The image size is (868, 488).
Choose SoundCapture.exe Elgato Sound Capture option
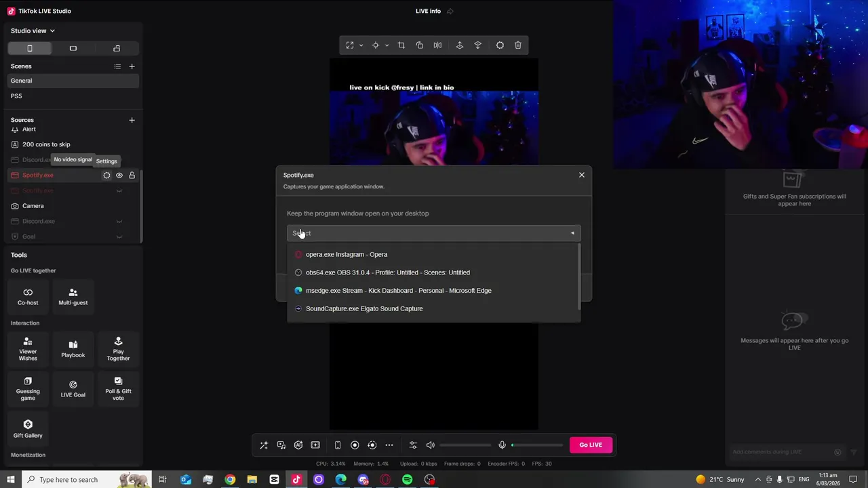(434, 308)
